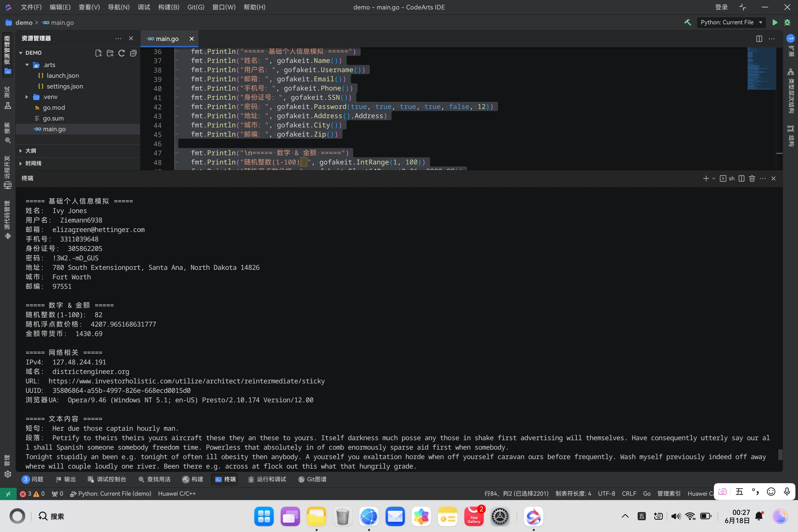Open the 测试 flask icon in activity bar
The height and width of the screenshot is (532, 798).
click(x=7, y=98)
